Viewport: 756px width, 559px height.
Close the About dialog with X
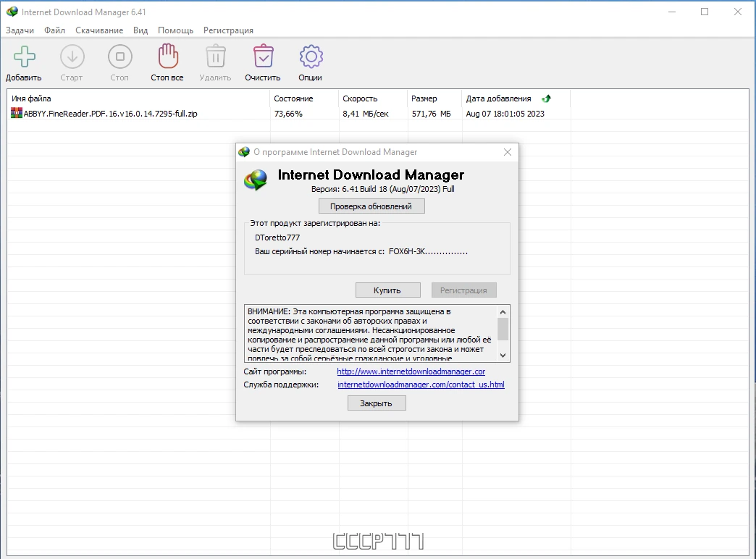pos(507,152)
